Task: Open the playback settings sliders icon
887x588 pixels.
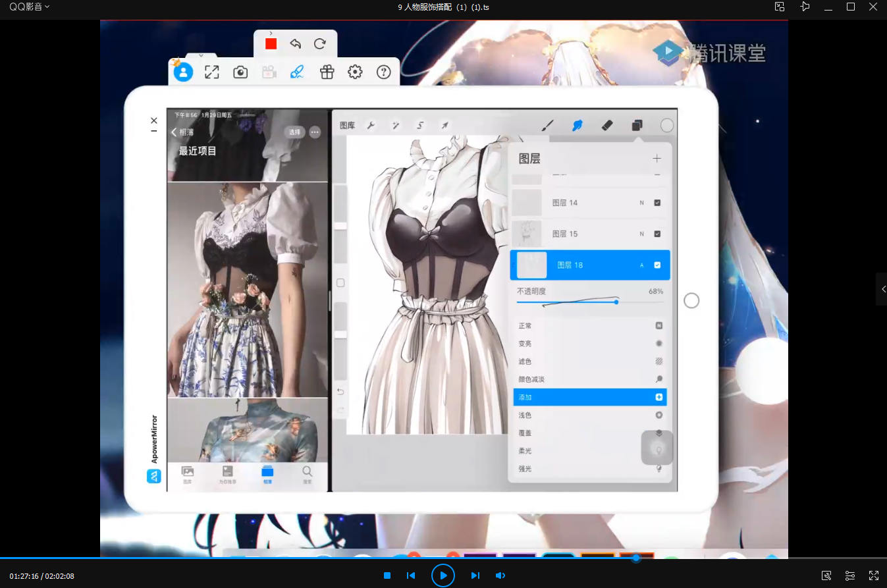Action: pos(850,575)
